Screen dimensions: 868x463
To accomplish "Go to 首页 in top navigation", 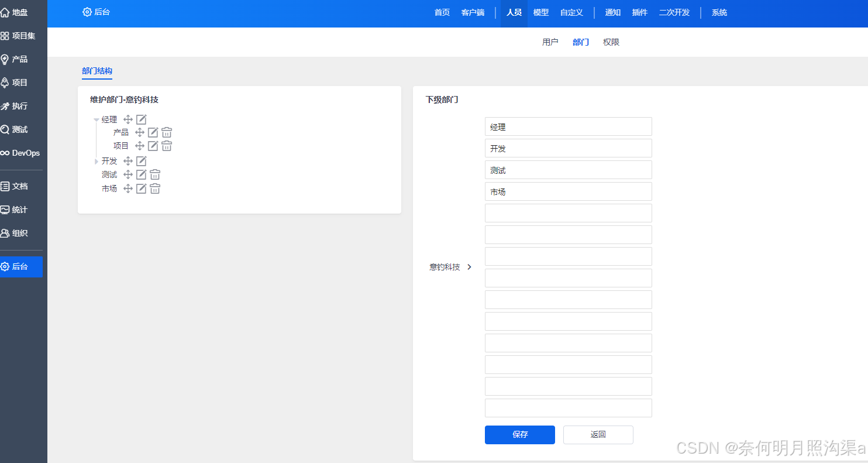I will point(442,12).
